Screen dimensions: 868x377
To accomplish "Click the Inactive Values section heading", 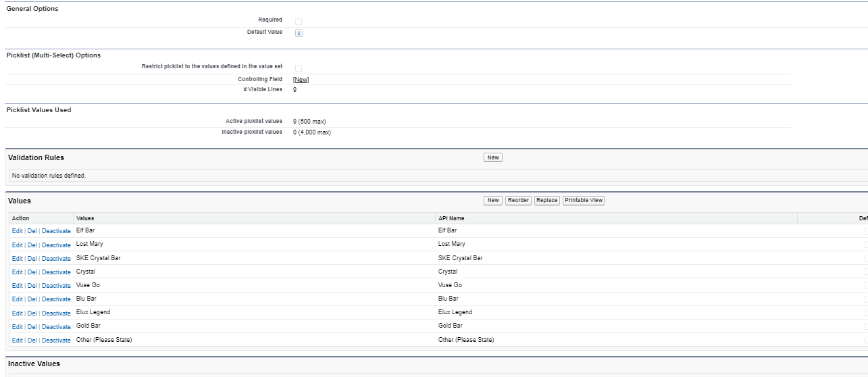I will coord(34,363).
